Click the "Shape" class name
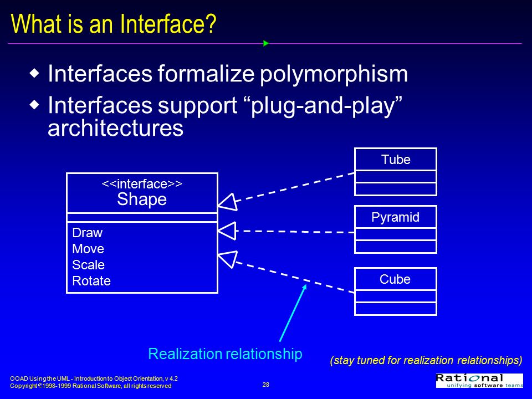Image resolution: width=532 pixels, height=399 pixels. 142,199
